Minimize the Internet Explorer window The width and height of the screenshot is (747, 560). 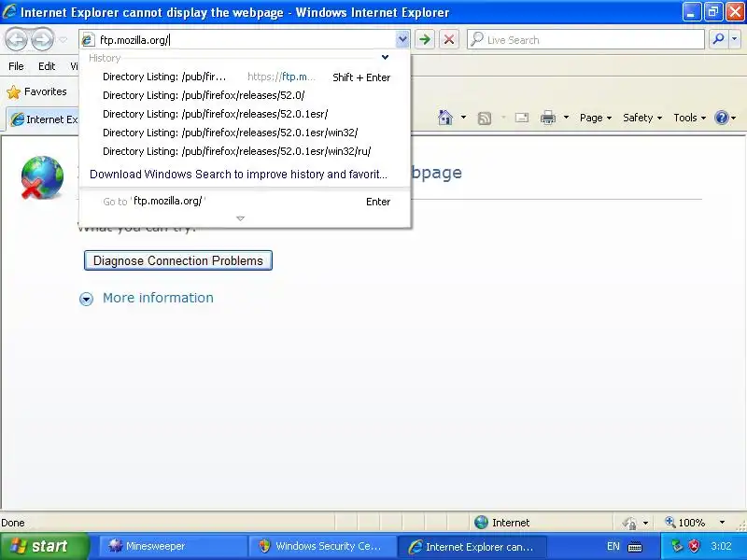click(x=692, y=12)
